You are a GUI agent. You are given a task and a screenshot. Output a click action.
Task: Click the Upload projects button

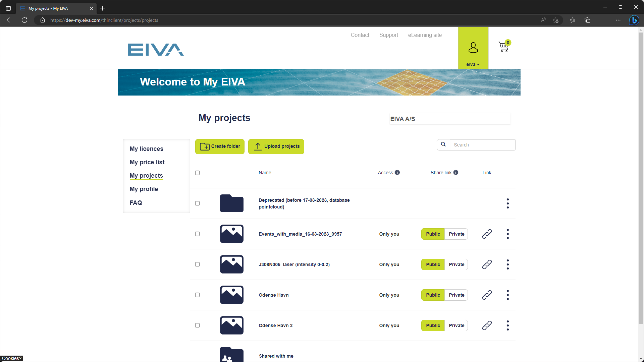point(276,146)
